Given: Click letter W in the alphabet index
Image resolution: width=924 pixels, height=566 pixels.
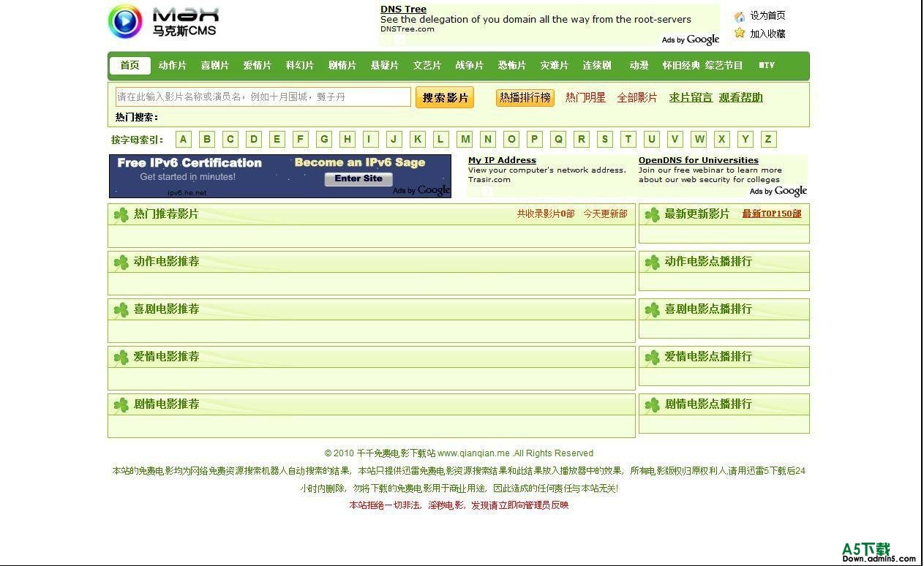Looking at the screenshot, I should [699, 140].
